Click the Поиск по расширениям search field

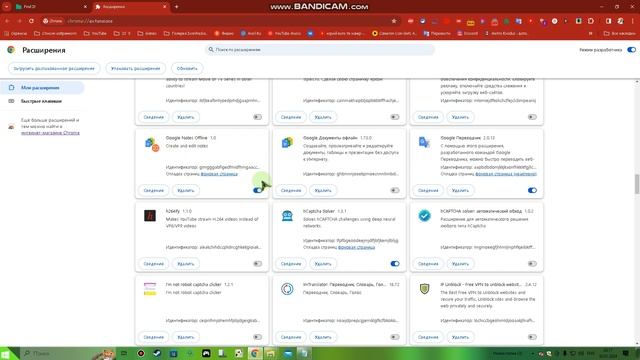(320, 49)
